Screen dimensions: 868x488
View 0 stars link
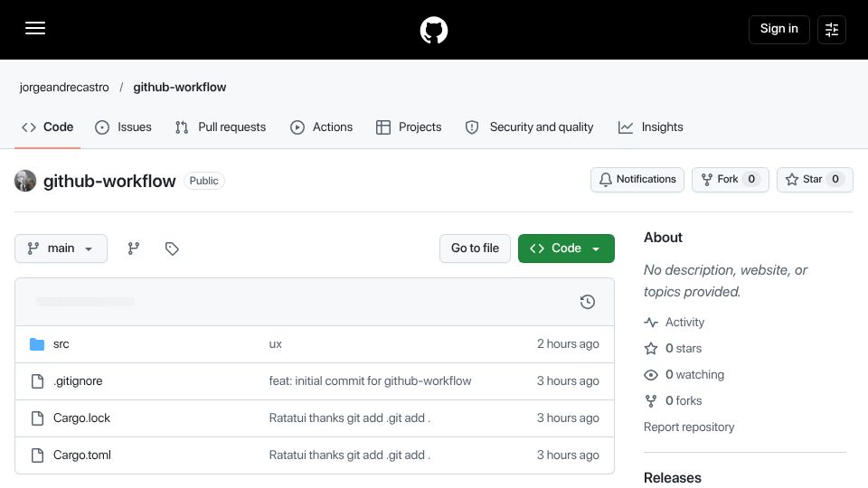coord(673,349)
